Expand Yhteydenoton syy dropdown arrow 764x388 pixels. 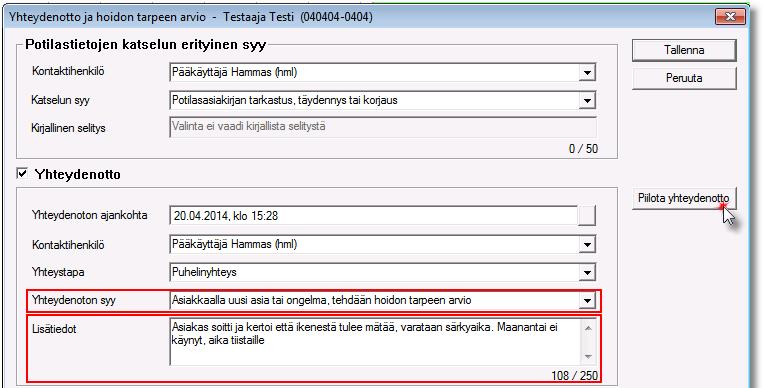pyautogui.click(x=587, y=300)
